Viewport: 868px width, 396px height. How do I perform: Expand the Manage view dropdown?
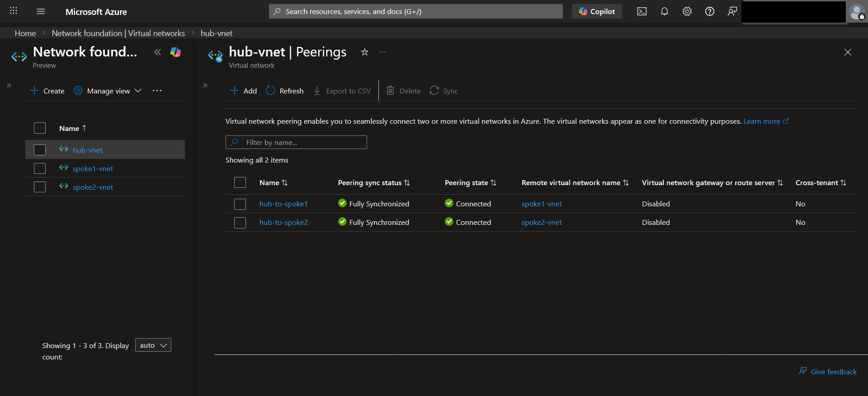click(108, 91)
